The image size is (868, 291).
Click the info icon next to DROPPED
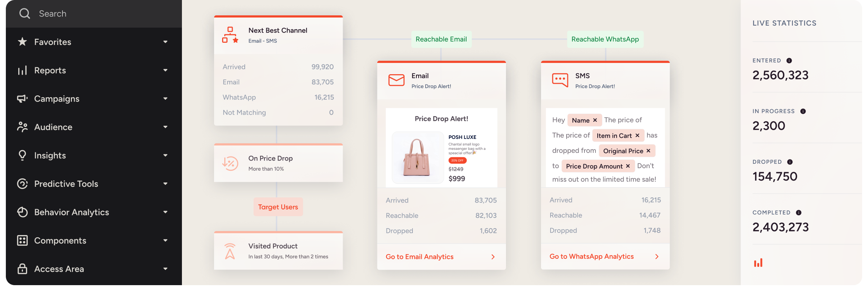[x=790, y=162]
